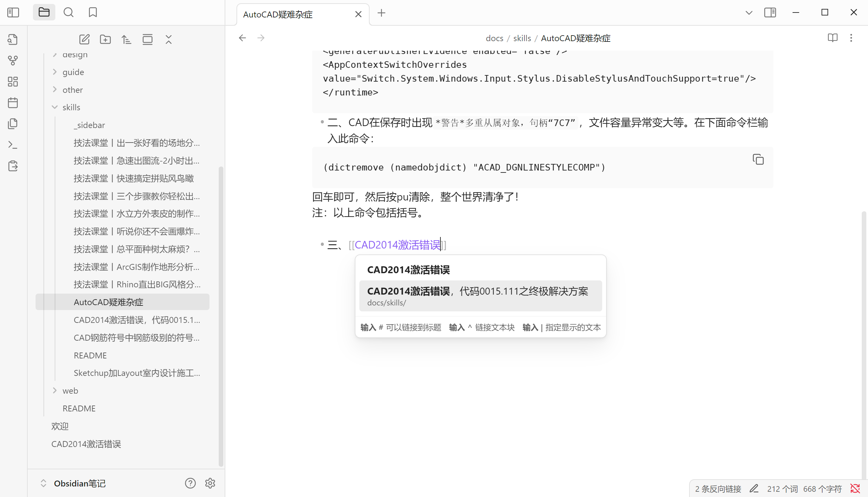Copy the dictremove code block
Viewport: 868px width, 497px height.
(x=758, y=159)
